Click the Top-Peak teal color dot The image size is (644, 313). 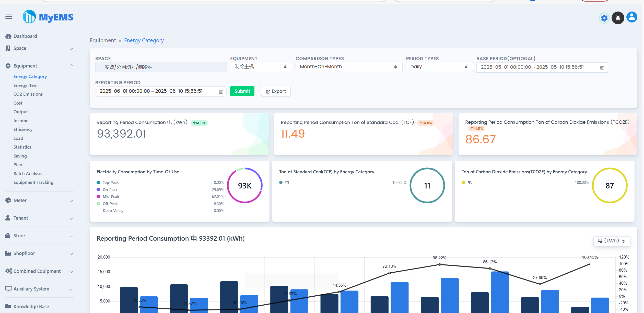tap(98, 183)
